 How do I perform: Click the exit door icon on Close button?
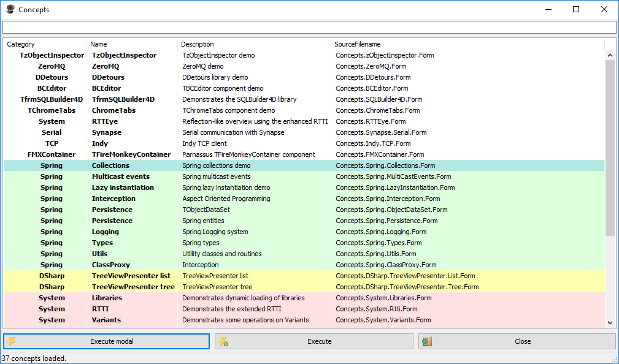pos(427,341)
